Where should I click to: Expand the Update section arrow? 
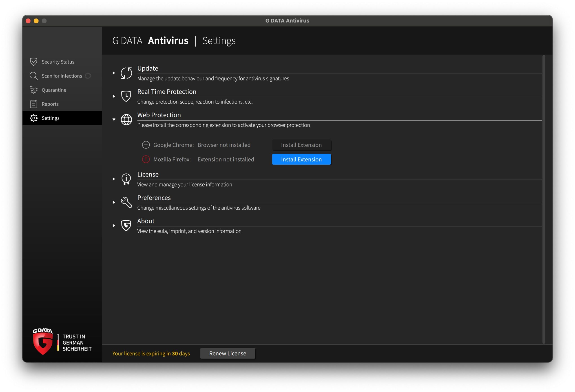click(114, 73)
